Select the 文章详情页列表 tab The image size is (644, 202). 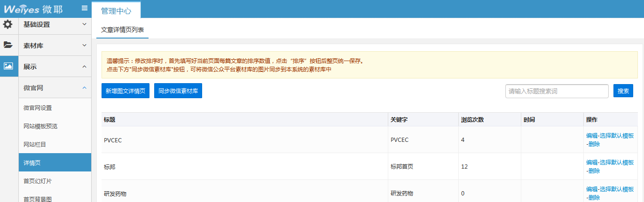point(122,30)
